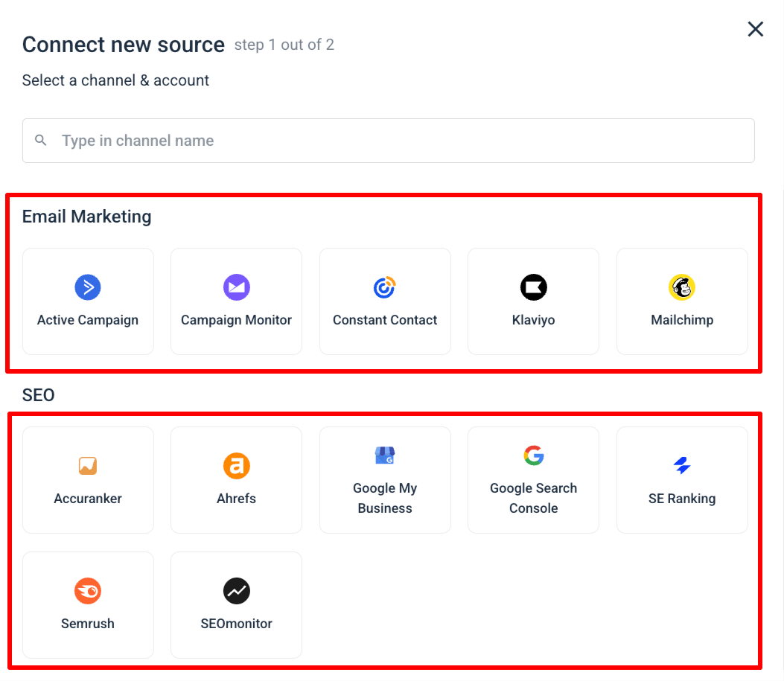Choose Constant Contact as a source

385,287
